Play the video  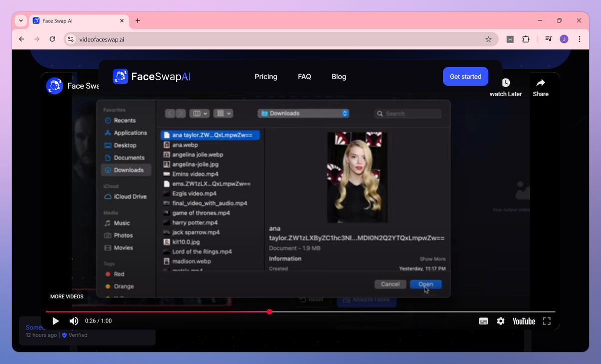coord(56,321)
